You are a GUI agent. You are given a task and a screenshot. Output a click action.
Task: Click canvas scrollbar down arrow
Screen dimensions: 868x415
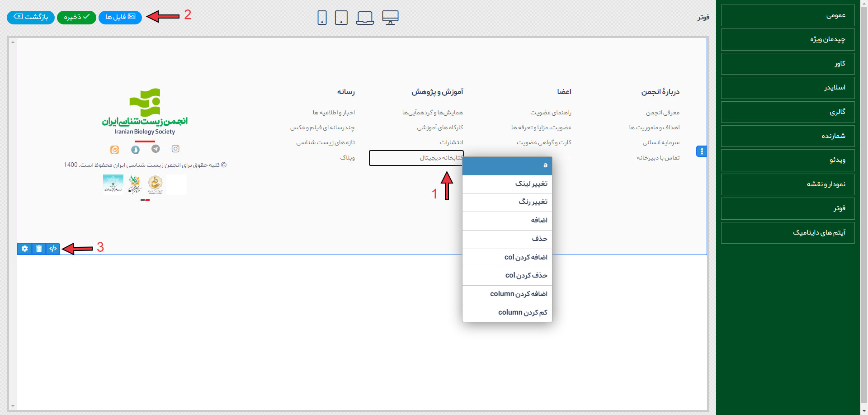(x=13, y=406)
